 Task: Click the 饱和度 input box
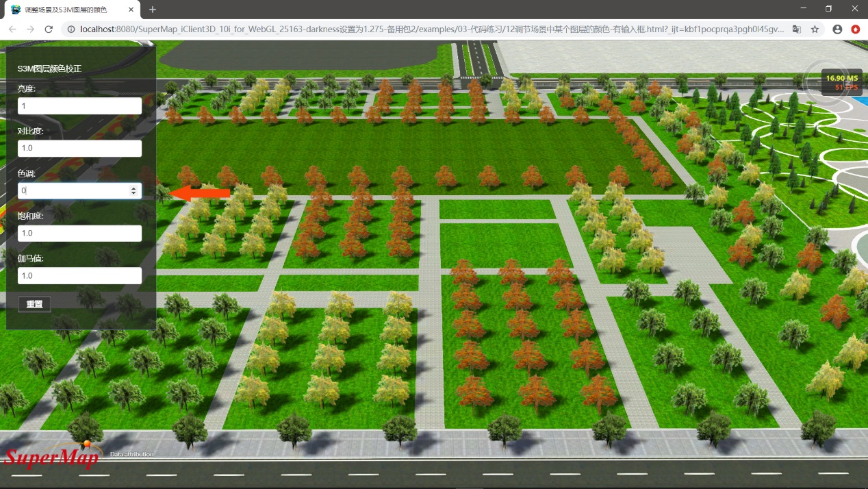tap(79, 234)
